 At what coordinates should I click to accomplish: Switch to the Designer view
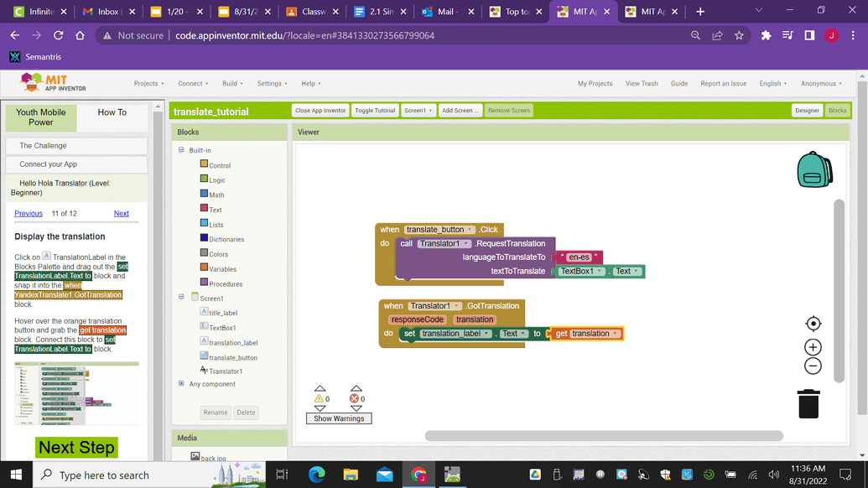pos(807,111)
